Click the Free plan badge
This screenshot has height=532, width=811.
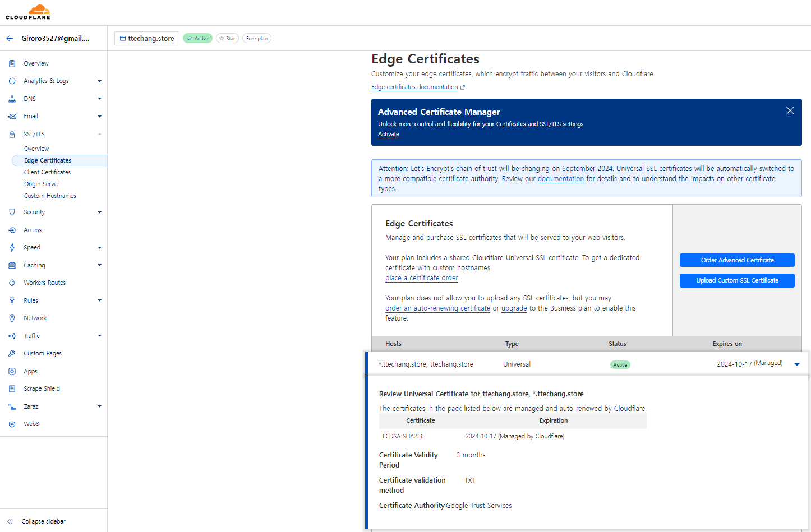click(x=257, y=39)
